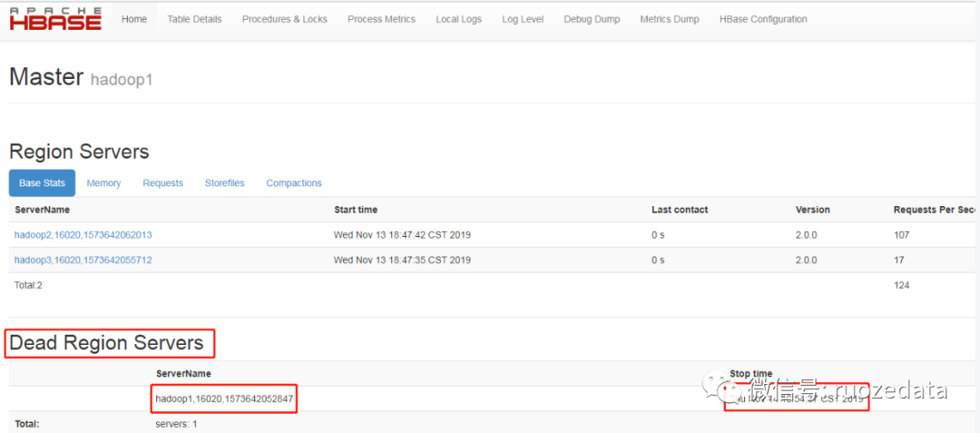Click start time Wed Nov 13 18:47:42 CST 2019
The width and height of the screenshot is (980, 433).
coord(403,235)
